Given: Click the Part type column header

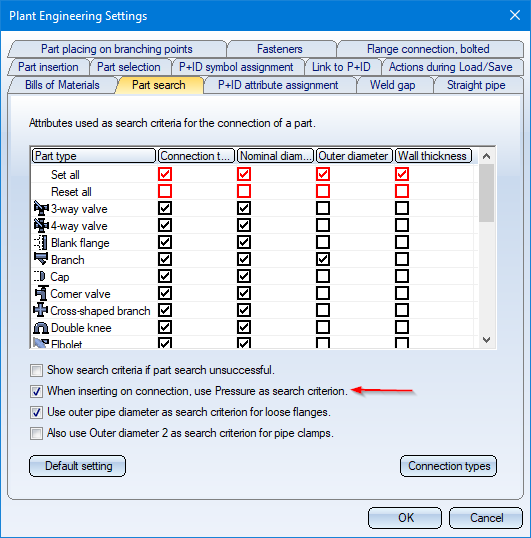Looking at the screenshot, I should pyautogui.click(x=94, y=156).
